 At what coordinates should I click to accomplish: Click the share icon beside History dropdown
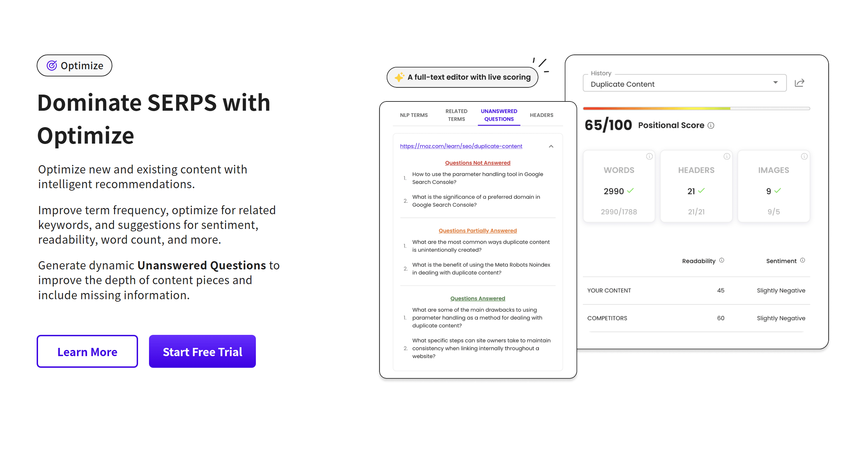(799, 83)
